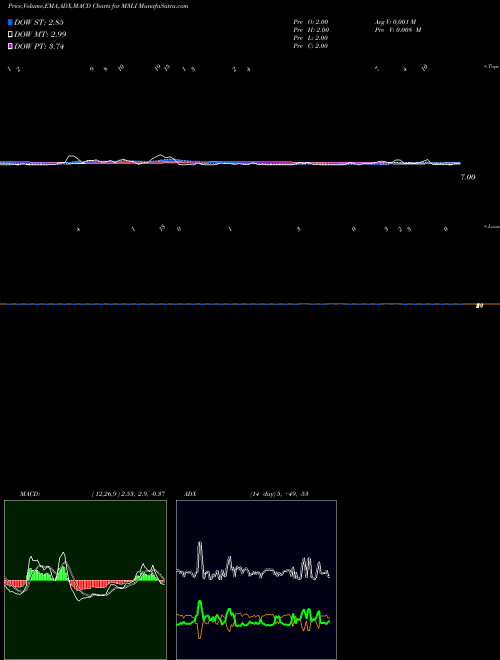The height and width of the screenshot is (660, 500).
Task: Click the 'Pre O: 2.00' value
Action: coord(311,22)
